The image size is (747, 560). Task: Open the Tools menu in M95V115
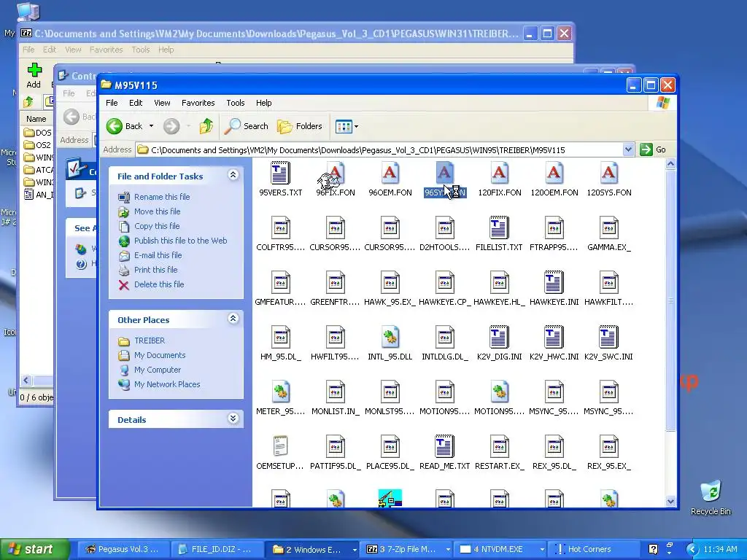pyautogui.click(x=236, y=103)
